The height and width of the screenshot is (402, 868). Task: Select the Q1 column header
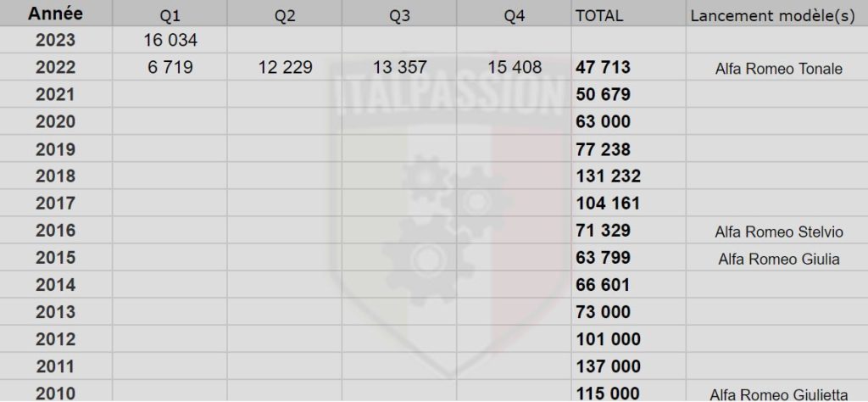(x=170, y=14)
